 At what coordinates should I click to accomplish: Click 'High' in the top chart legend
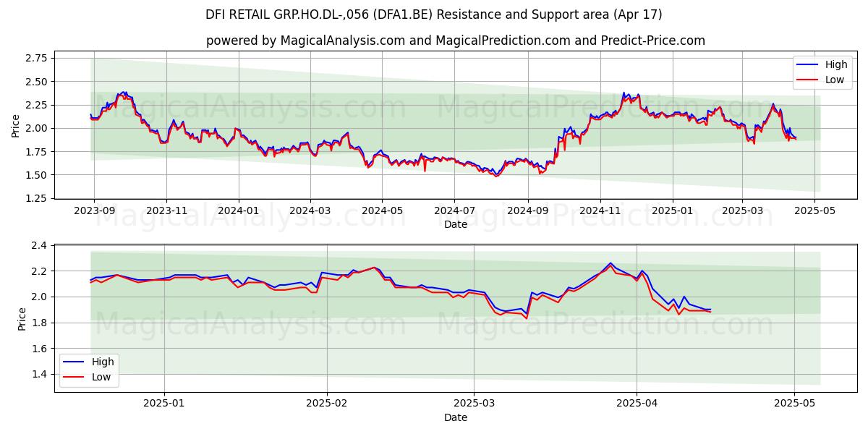point(836,65)
